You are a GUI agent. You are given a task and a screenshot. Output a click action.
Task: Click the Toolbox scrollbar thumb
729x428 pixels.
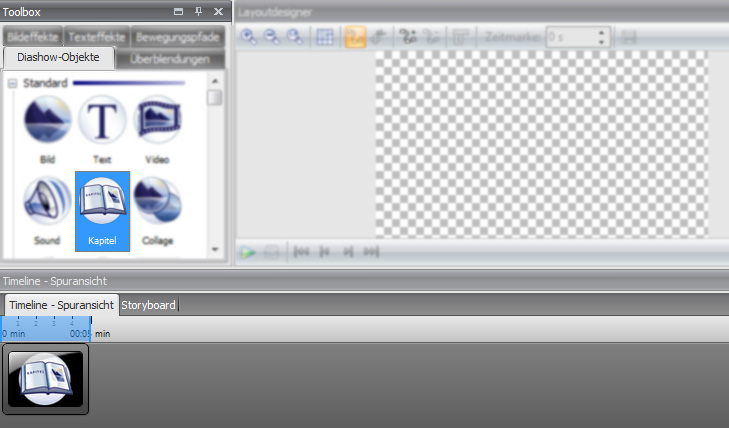click(215, 98)
